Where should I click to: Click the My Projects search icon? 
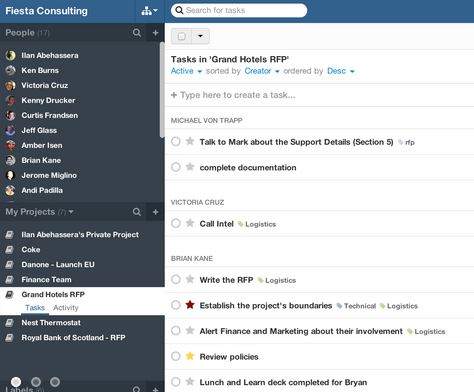coord(137,212)
